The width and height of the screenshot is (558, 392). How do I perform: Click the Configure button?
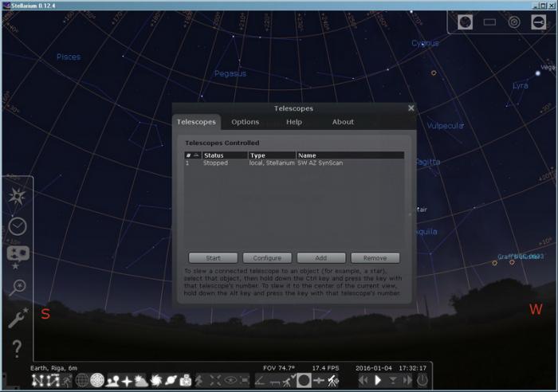click(x=267, y=258)
